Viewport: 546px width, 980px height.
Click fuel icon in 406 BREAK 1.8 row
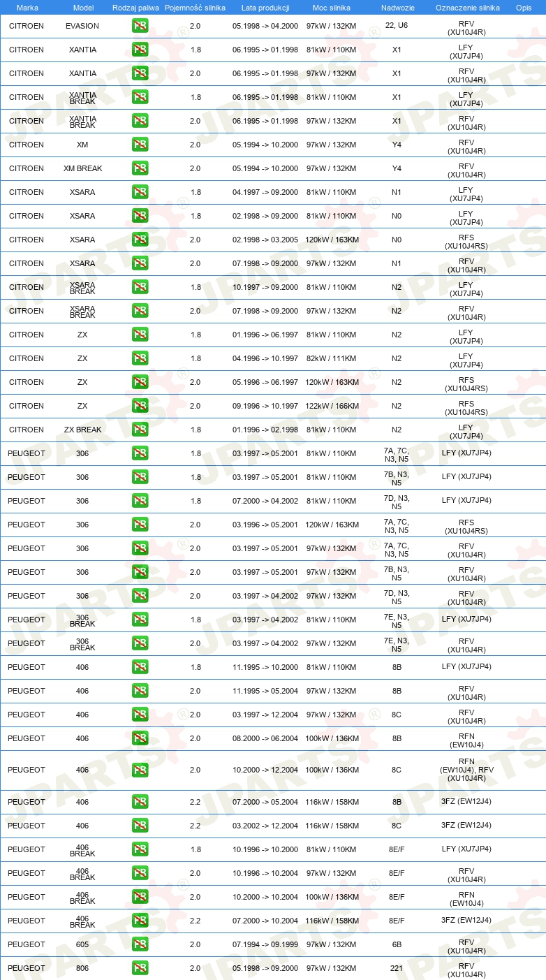[140, 849]
